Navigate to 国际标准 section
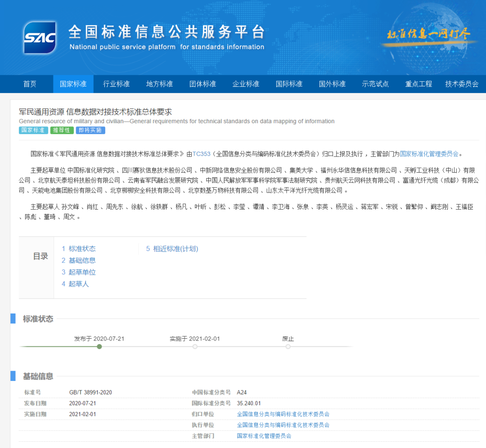Screen dimensions: 486x448 [x=289, y=84]
